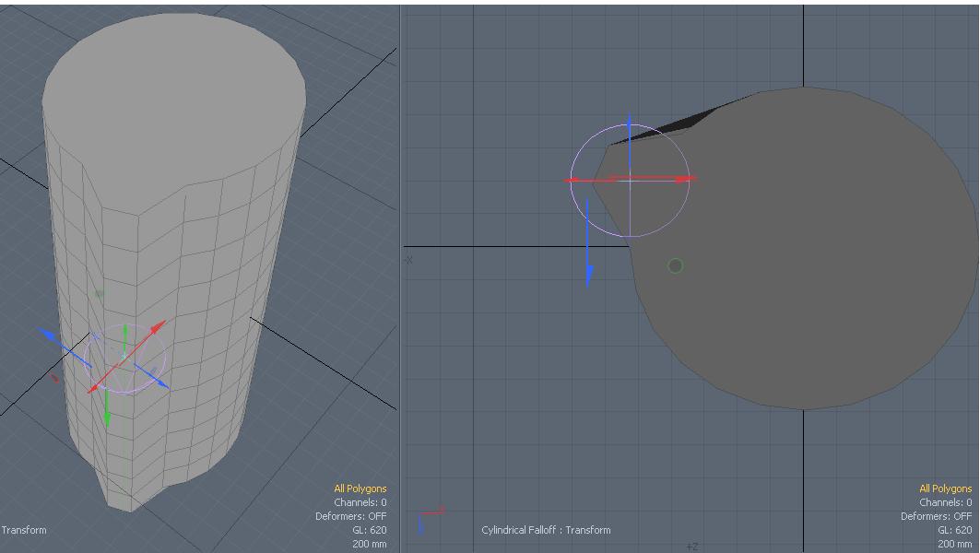
Task: Click 'All Polygons' selection label in the perspective view
Action: coord(360,488)
